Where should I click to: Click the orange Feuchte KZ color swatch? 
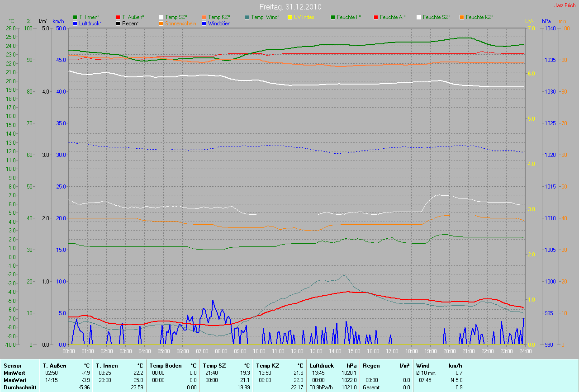(461, 17)
